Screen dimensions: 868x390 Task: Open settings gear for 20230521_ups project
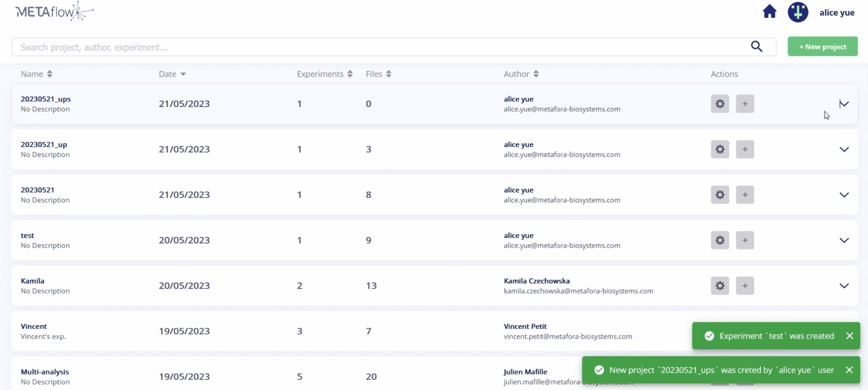pos(720,104)
